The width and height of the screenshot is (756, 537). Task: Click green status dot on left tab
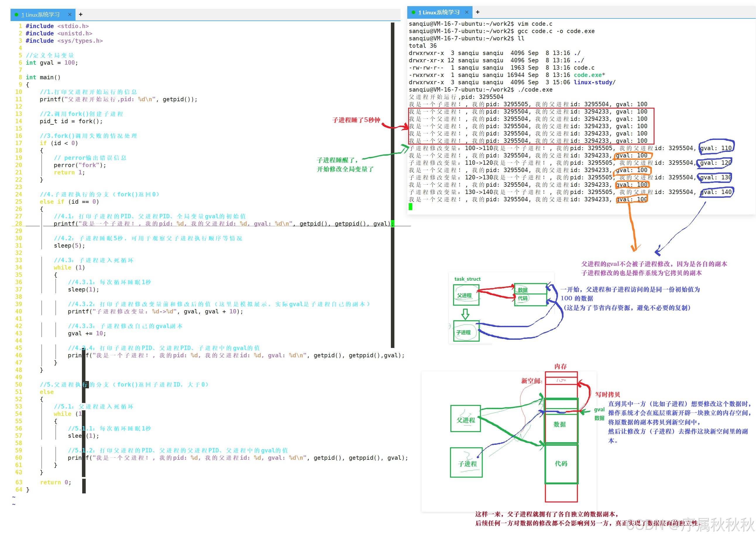[x=16, y=15]
